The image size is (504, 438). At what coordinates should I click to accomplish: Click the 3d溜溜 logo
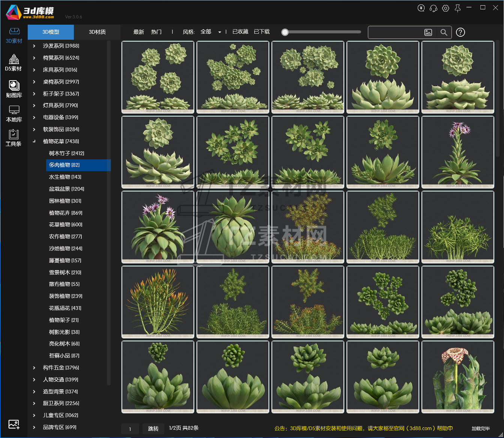(30, 12)
